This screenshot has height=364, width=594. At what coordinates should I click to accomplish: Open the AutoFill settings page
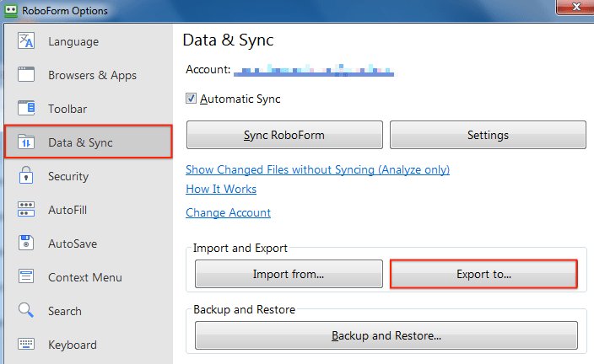[x=89, y=209]
